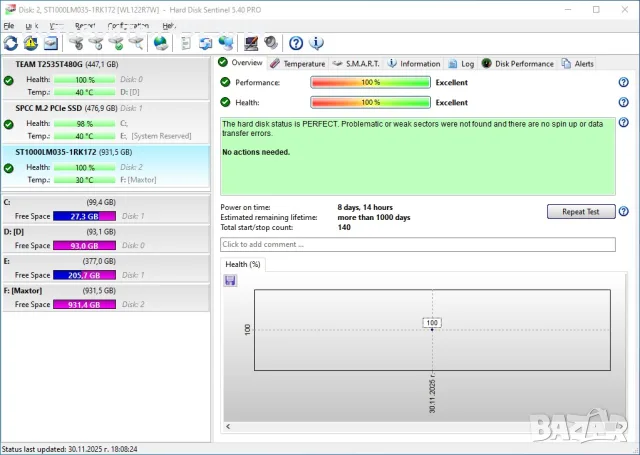Click the Repeat Test button
640x455 pixels.
point(581,211)
